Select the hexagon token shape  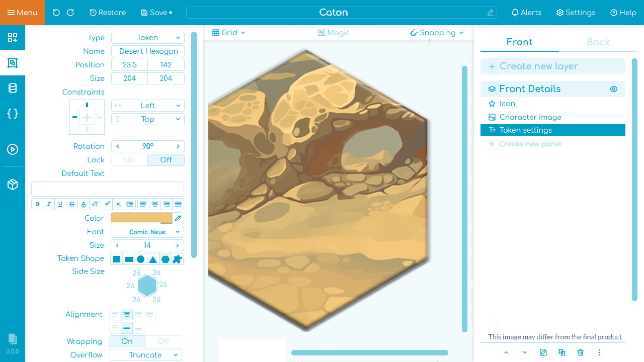pyautogui.click(x=165, y=259)
